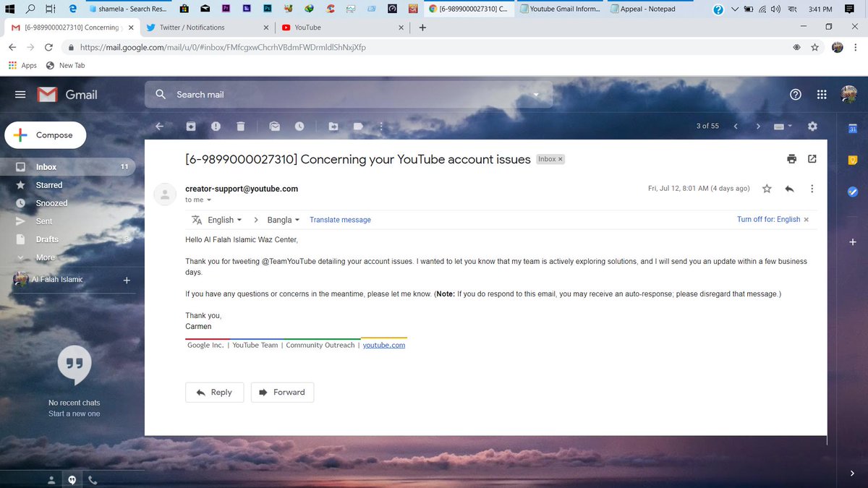Open the Bangla target language dropdown
The height and width of the screenshot is (488, 868).
(x=284, y=220)
